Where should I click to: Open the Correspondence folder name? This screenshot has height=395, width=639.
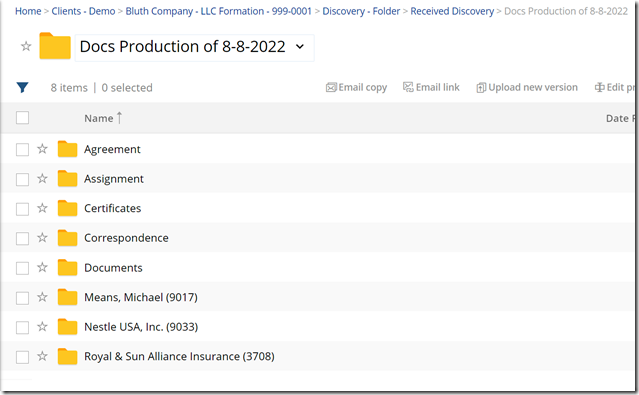[126, 238]
